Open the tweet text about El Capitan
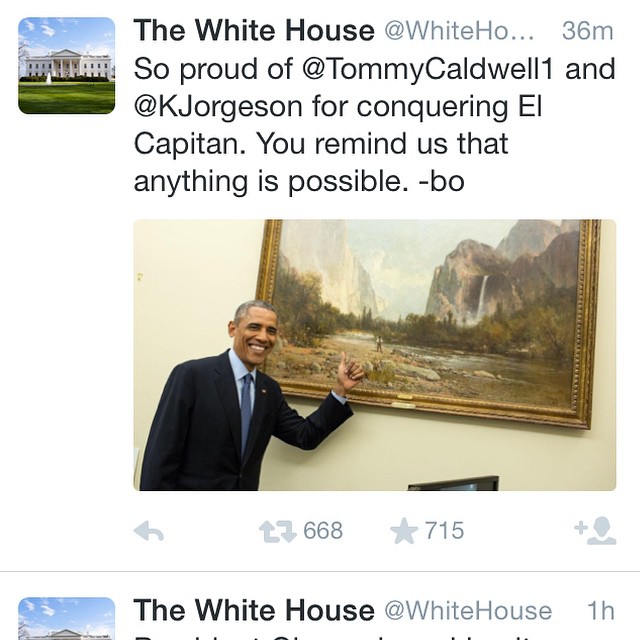The height and width of the screenshot is (640, 640). click(374, 125)
